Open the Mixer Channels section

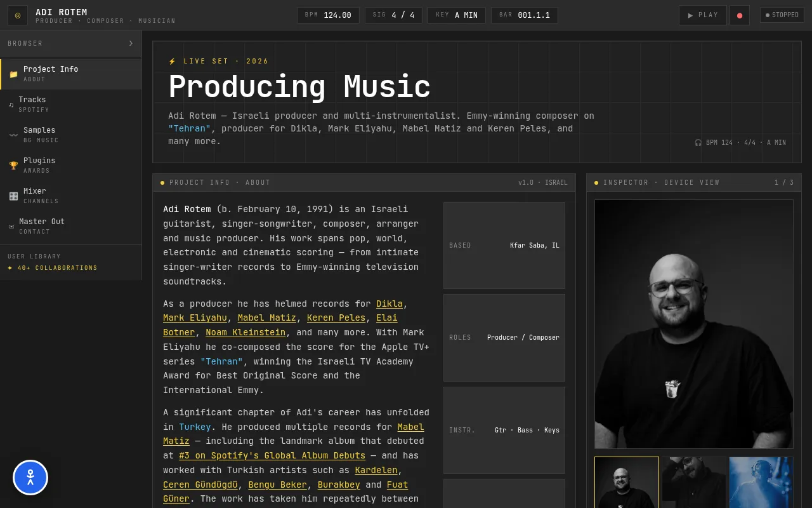click(71, 196)
